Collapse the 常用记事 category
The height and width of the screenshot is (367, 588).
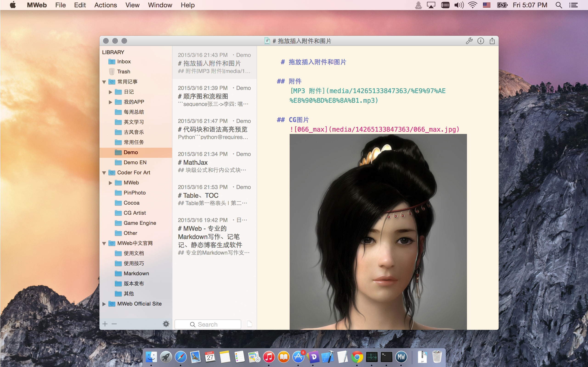tap(104, 82)
